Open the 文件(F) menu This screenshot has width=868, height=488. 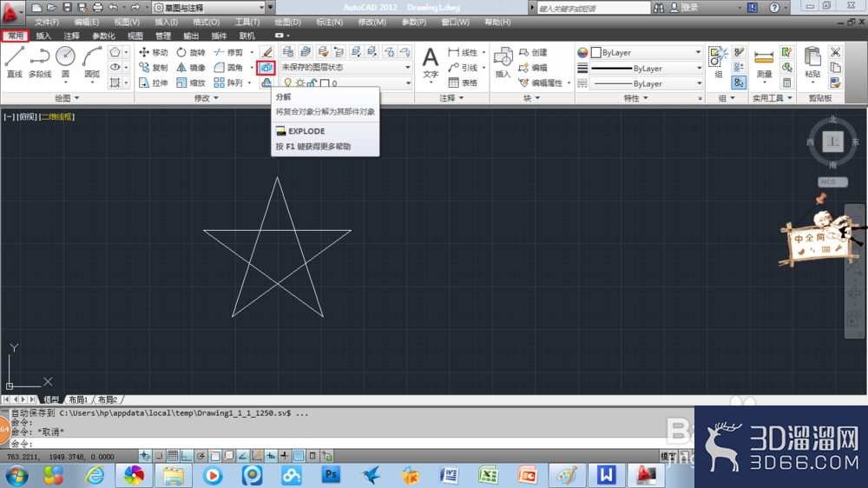47,23
